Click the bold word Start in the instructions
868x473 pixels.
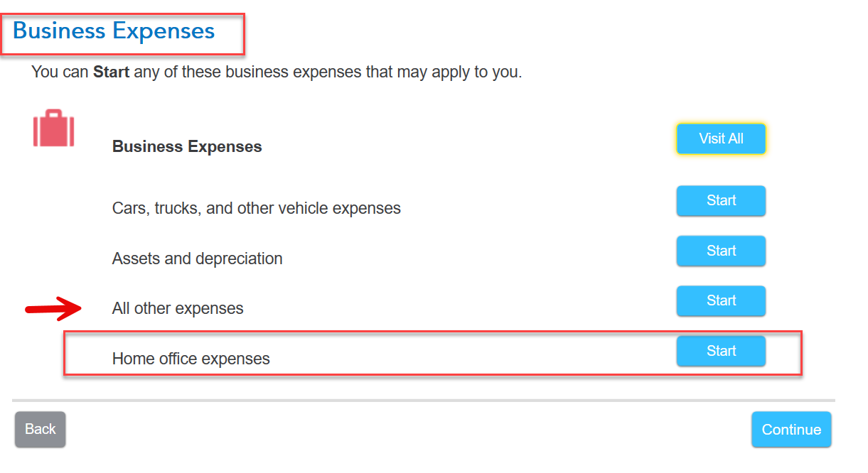click(111, 72)
